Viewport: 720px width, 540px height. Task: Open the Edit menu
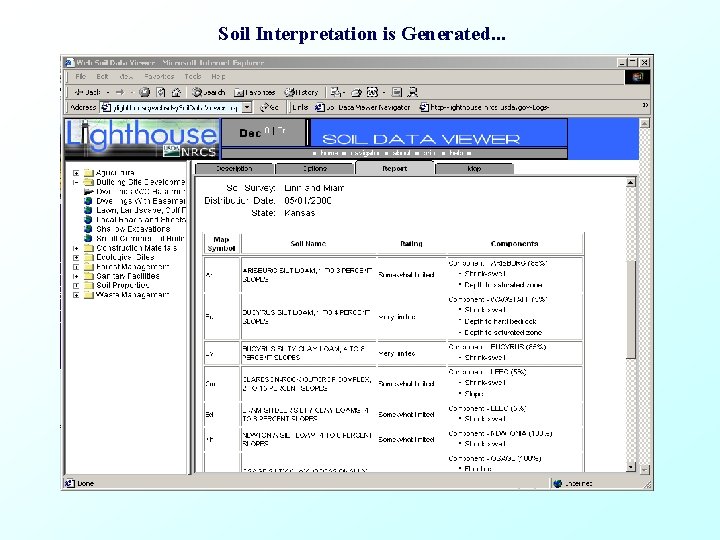[x=102, y=77]
